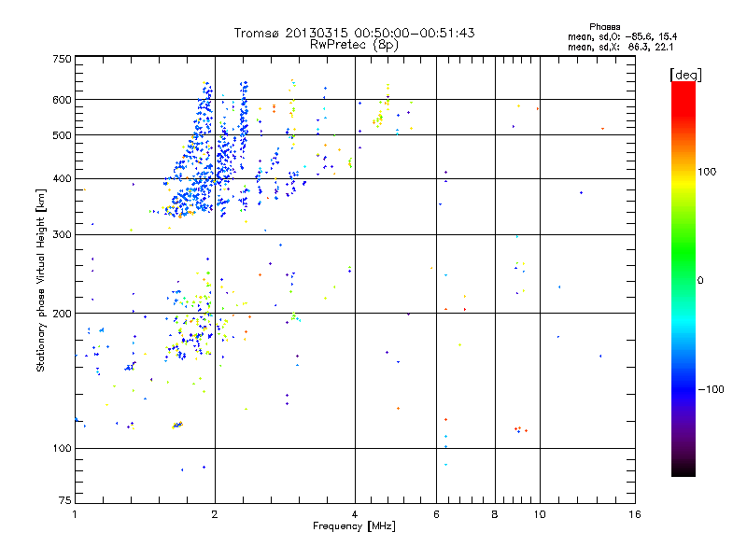The image size is (747, 560).
Task: Click the '4' frequency axis label
Action: pyautogui.click(x=355, y=514)
